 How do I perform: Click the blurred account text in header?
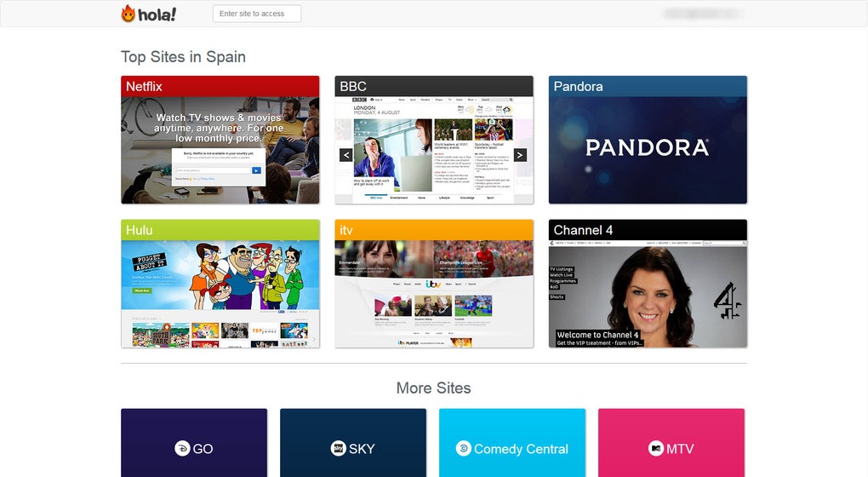pyautogui.click(x=701, y=14)
